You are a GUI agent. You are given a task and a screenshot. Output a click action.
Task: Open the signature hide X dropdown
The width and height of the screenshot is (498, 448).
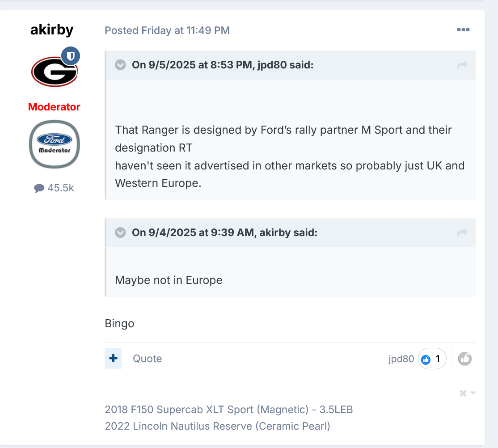[467, 393]
